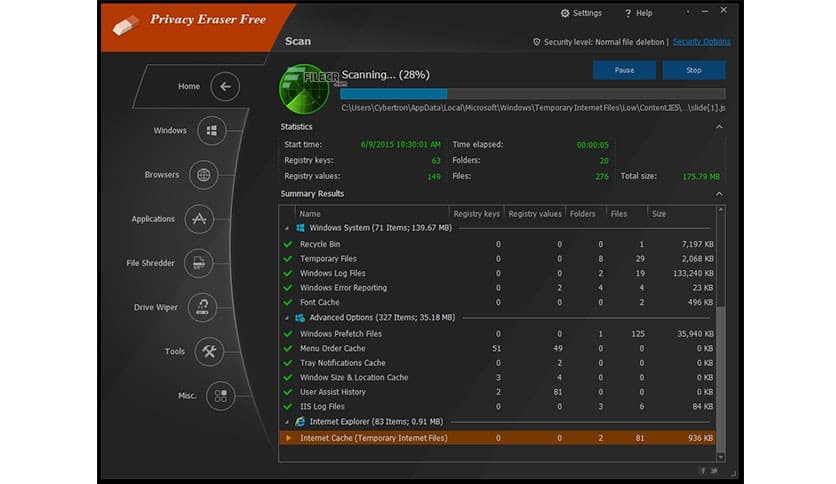Toggle the Tray Notifications Cache check mark

click(x=288, y=363)
